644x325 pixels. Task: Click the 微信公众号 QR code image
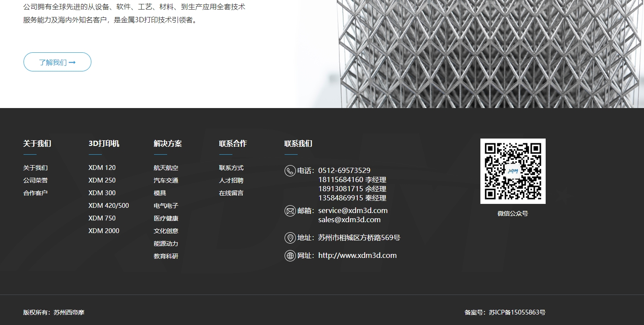coord(513,171)
